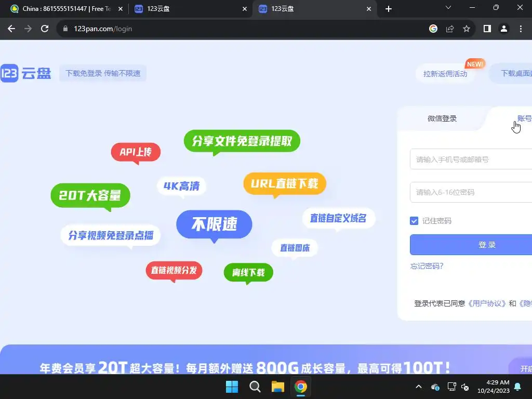Screen dimensions: 532x399
Task: Bookmark this page with star icon
Action: pyautogui.click(x=467, y=29)
